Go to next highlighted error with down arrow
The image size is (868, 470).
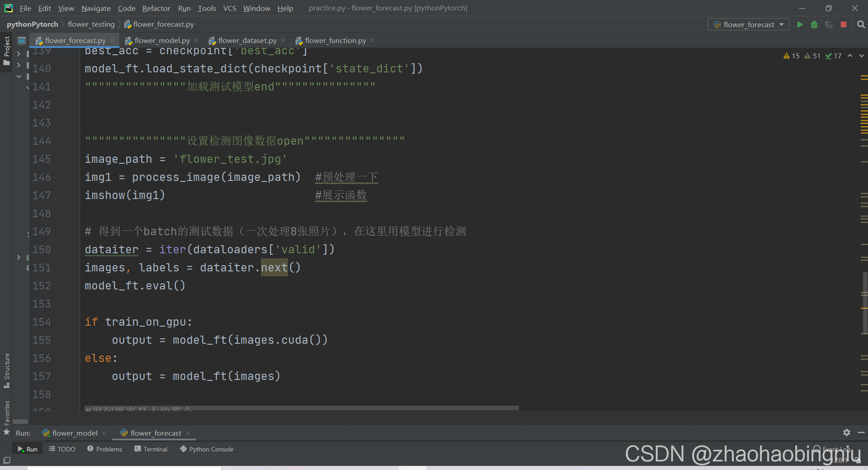862,56
